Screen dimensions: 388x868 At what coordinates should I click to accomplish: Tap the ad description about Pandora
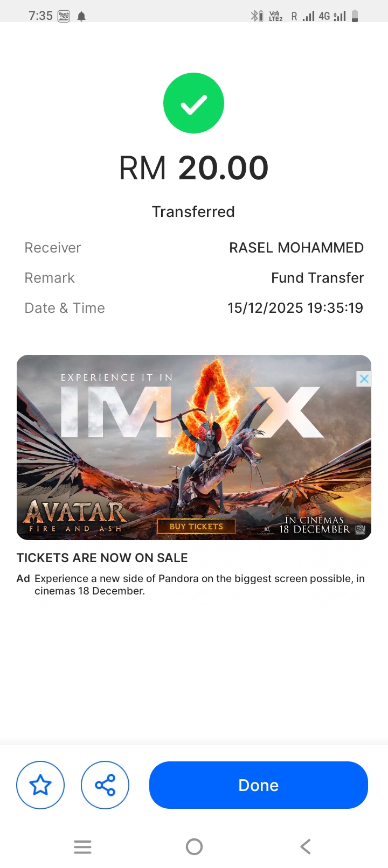(x=199, y=585)
